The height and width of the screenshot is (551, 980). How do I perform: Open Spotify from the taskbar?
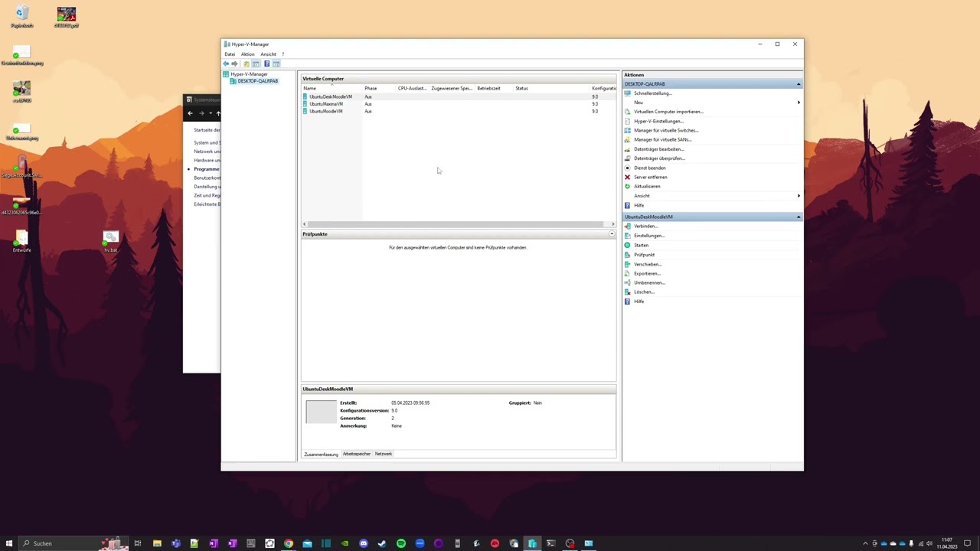[x=401, y=543]
